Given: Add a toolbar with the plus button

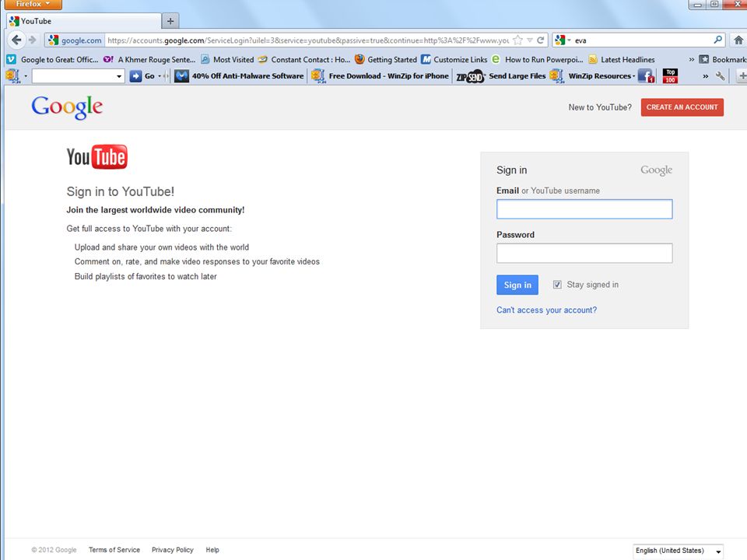Looking at the screenshot, I should coord(742,75).
